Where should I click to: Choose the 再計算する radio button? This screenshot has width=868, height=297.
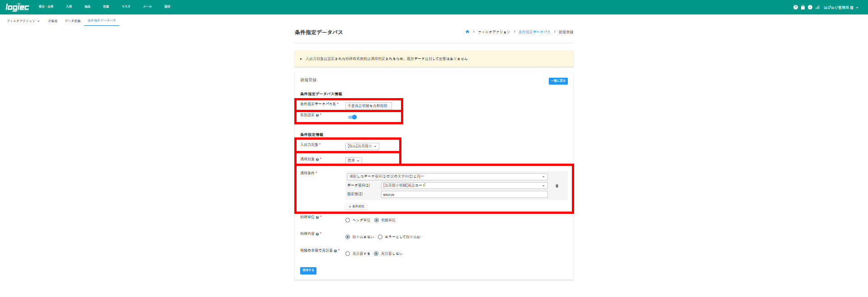pyautogui.click(x=348, y=254)
